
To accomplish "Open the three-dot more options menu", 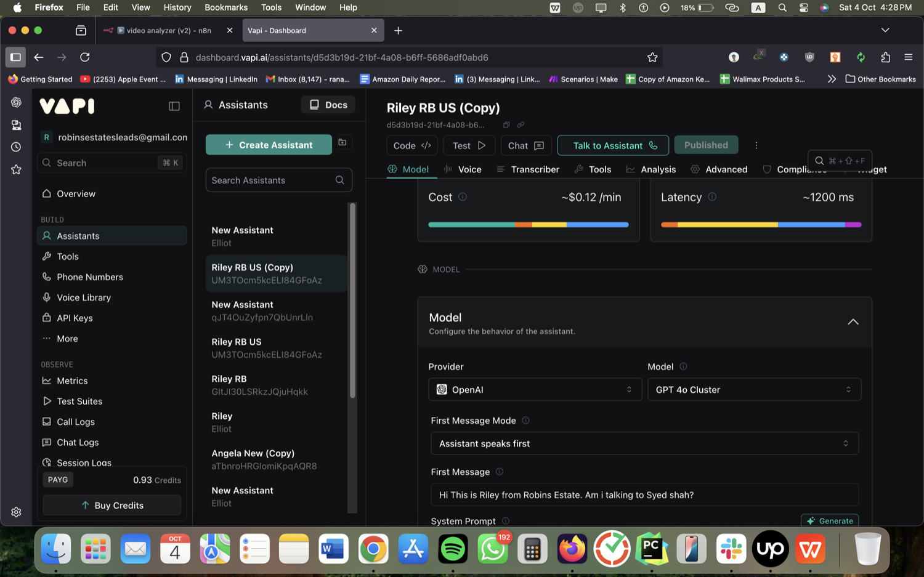I will click(756, 145).
